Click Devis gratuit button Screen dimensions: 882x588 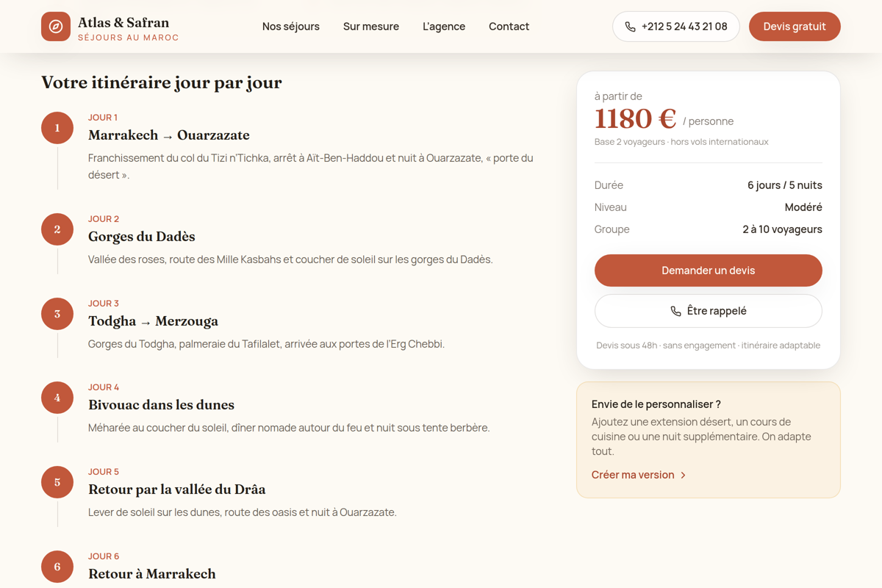point(795,26)
